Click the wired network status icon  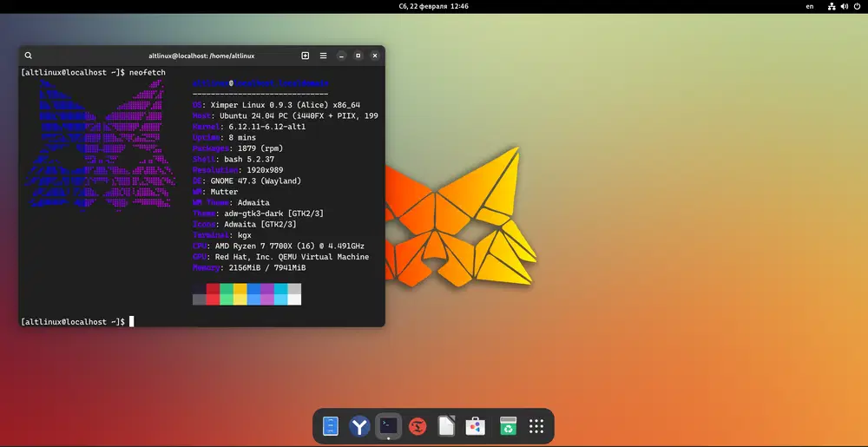832,6
